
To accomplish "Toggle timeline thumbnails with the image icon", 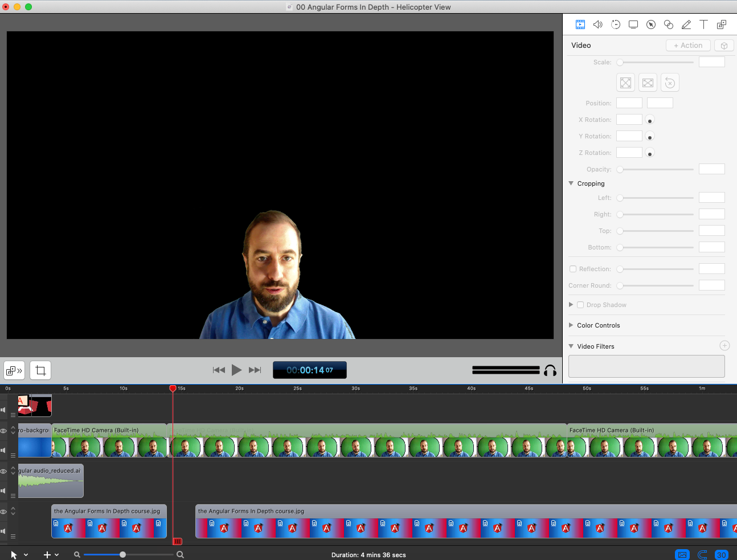I will (x=682, y=555).
